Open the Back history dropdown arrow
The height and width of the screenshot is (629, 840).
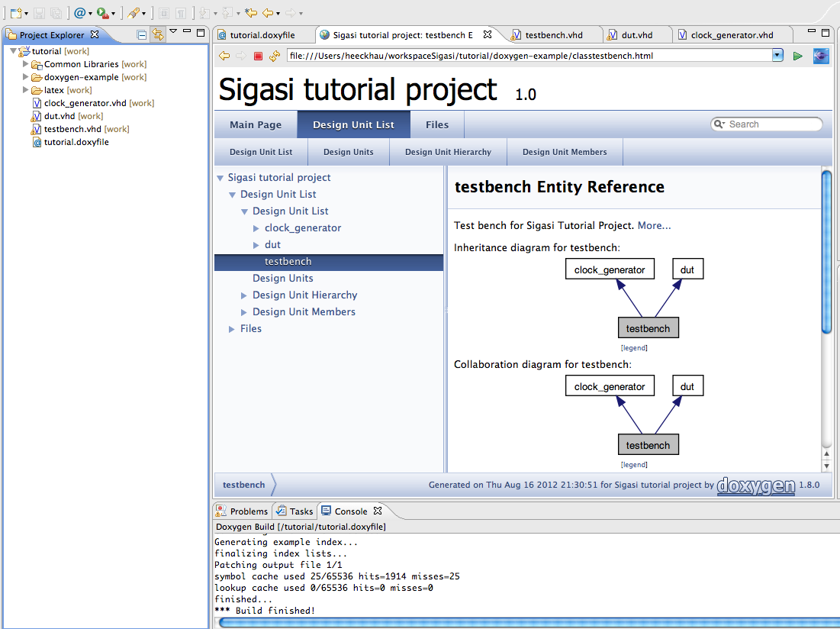tap(278, 14)
